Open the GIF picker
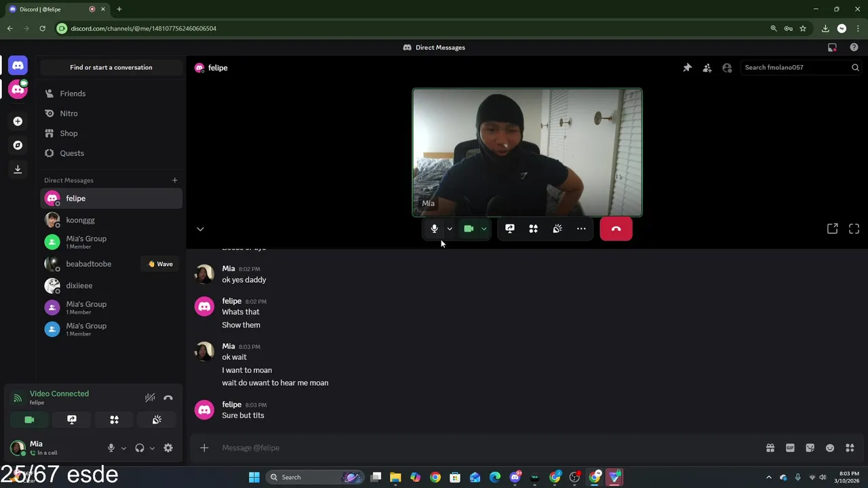 click(790, 448)
